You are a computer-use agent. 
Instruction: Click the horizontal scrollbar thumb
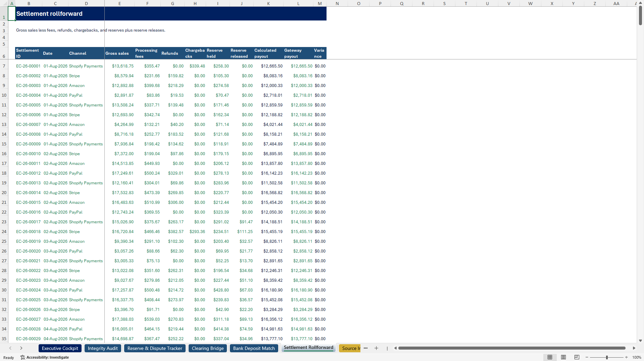coord(512,348)
